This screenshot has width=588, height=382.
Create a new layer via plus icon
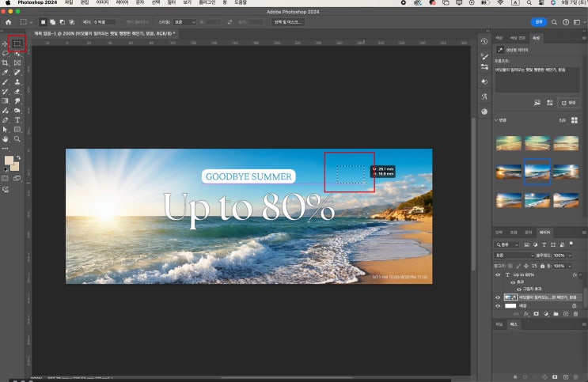566,314
